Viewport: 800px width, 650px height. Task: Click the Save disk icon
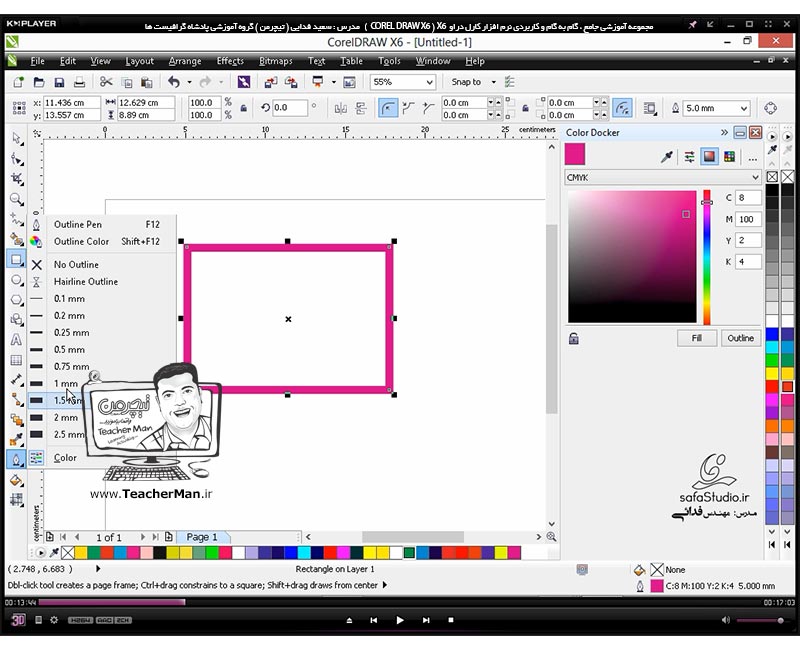pos(59,82)
